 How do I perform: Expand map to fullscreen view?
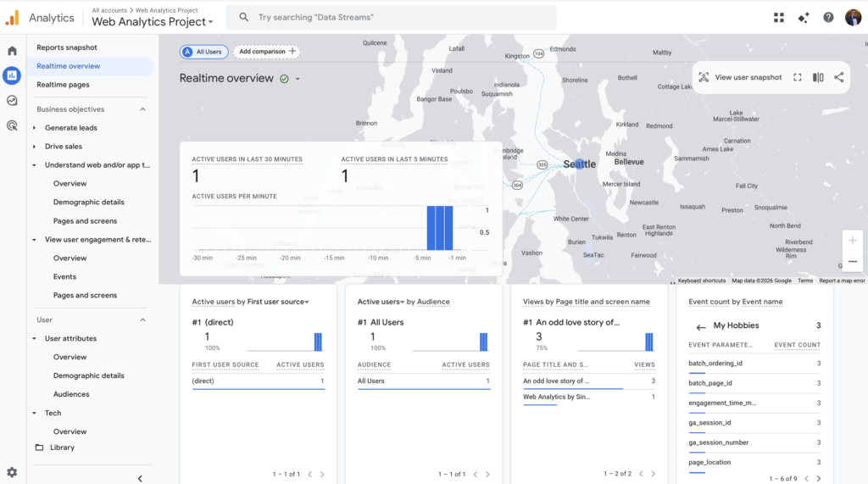tap(798, 77)
